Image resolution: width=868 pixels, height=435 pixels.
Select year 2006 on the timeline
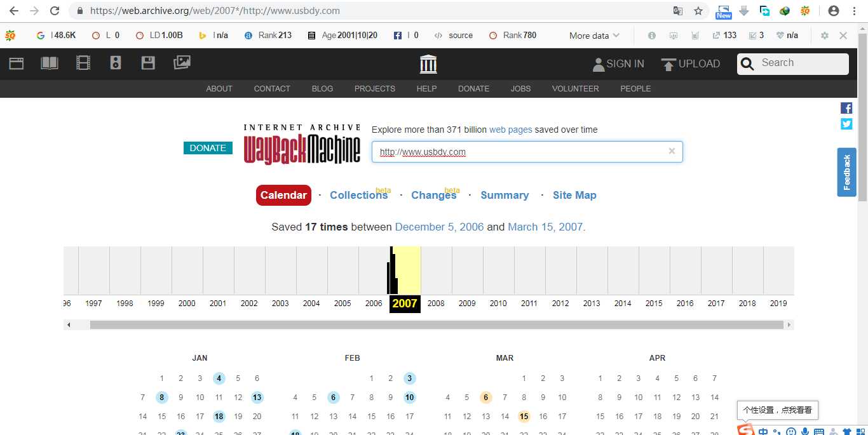click(374, 303)
